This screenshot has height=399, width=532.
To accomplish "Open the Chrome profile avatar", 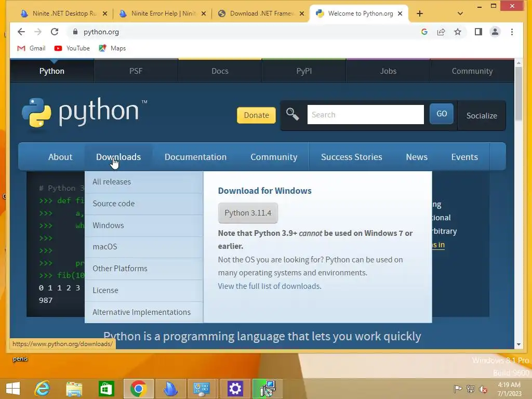I will 495,32.
